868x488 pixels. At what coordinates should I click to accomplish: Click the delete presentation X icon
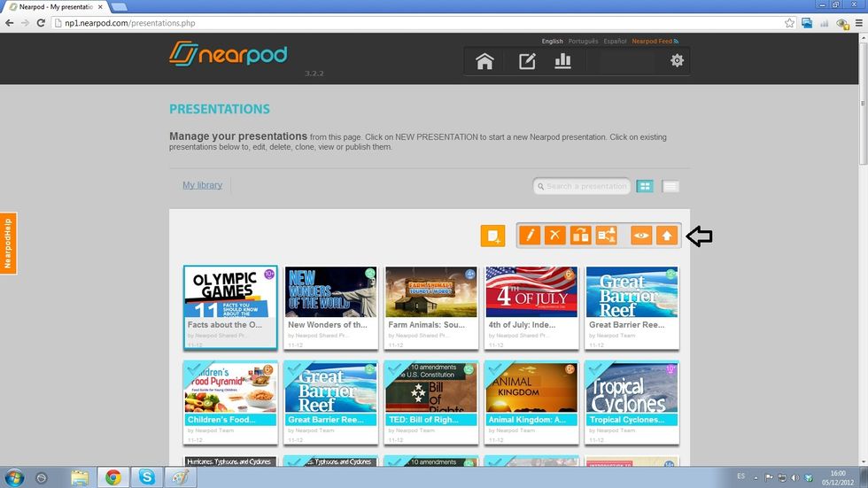coord(555,236)
